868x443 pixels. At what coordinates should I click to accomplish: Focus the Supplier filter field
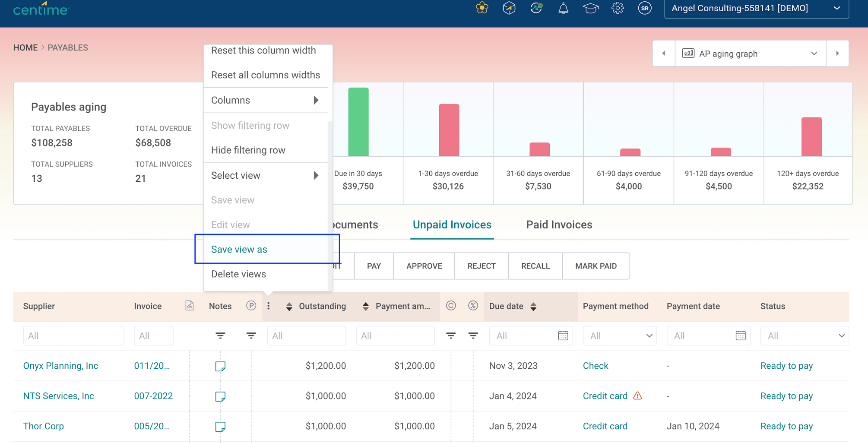(x=73, y=335)
